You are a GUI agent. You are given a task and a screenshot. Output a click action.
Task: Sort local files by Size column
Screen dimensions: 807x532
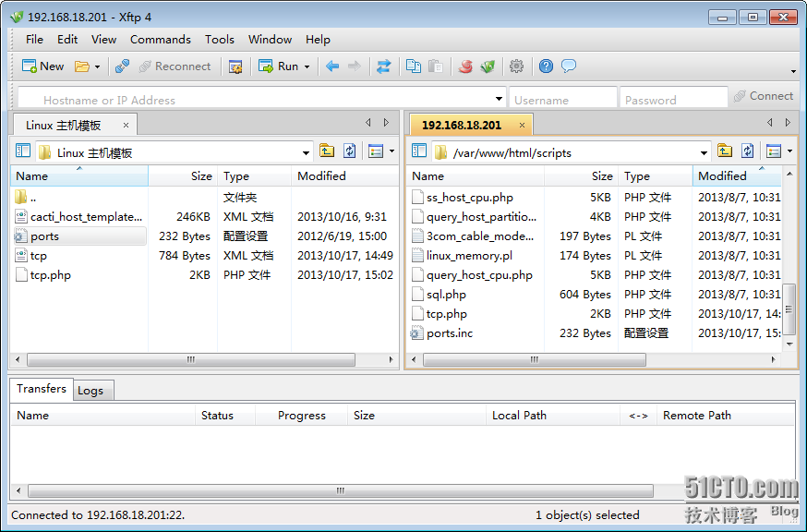coord(183,175)
